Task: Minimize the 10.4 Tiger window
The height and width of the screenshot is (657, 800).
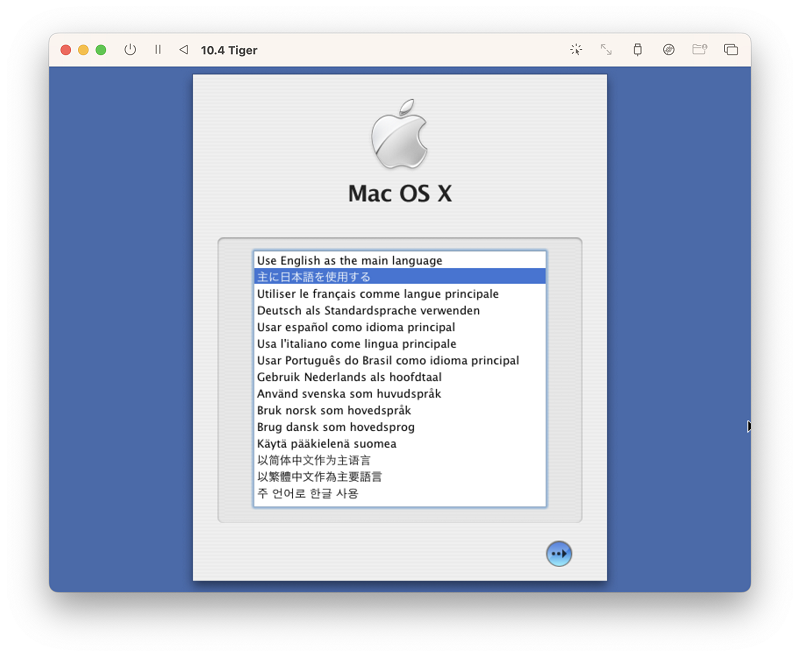Action: (83, 49)
